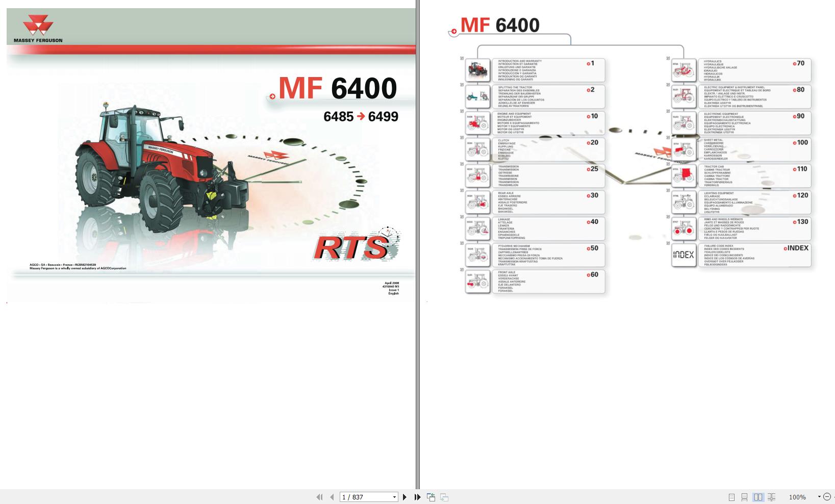This screenshot has height=504, width=835.
Task: Switch to continuous facing pages view
Action: pos(771,497)
